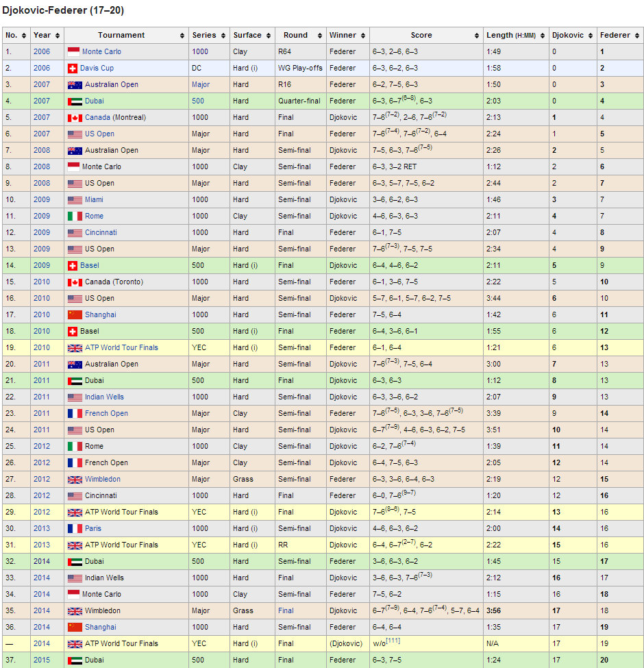Sort rows by Series
Screen dimensions: 644x668
click(223, 36)
